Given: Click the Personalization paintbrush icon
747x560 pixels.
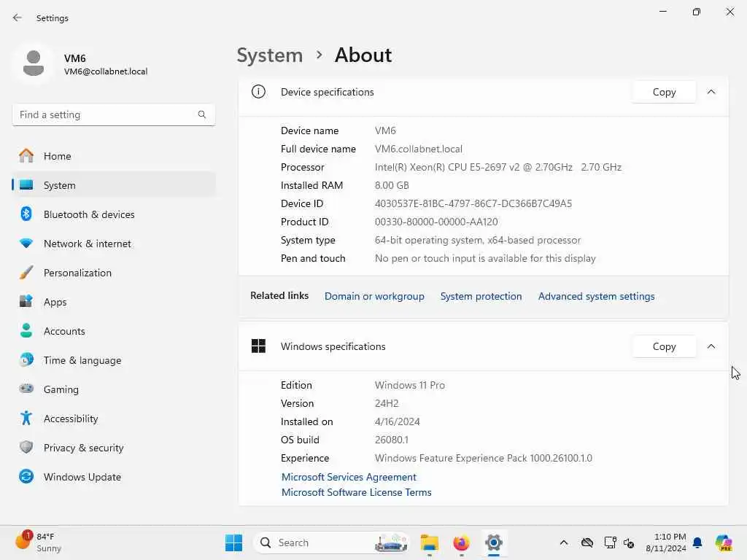Looking at the screenshot, I should click(x=26, y=273).
